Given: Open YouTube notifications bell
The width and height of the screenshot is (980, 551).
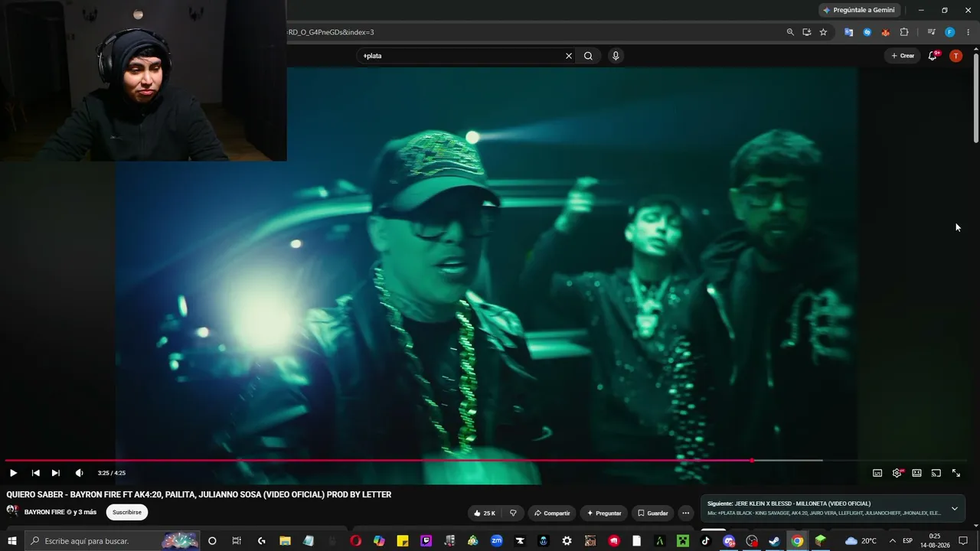Looking at the screenshot, I should pos(933,56).
